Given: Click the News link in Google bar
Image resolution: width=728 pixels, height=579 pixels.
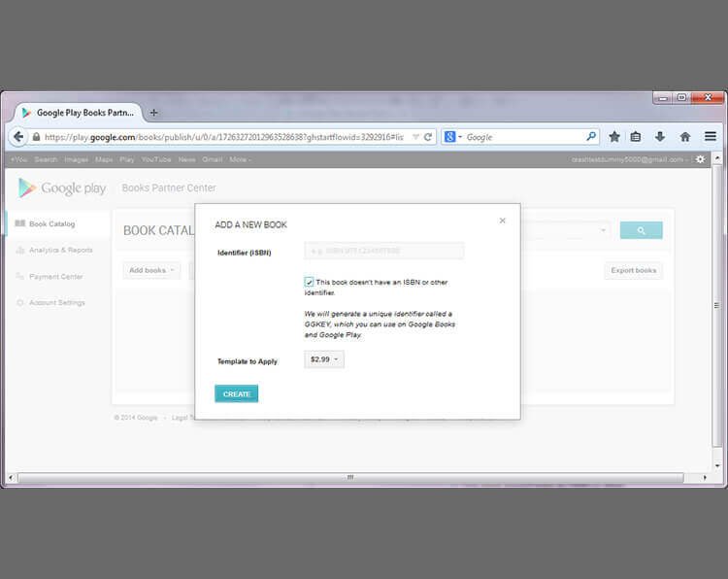Looking at the screenshot, I should point(186,159).
